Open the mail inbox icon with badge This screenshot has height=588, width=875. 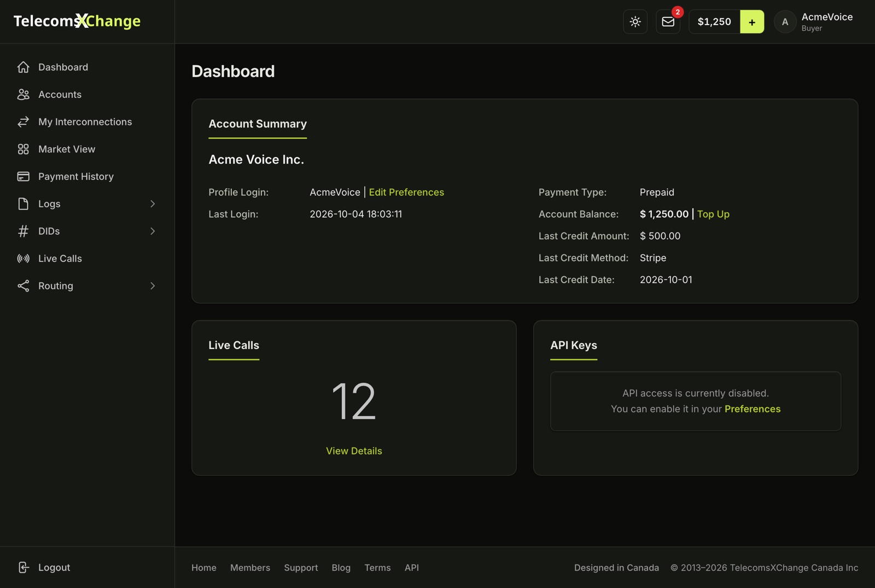pyautogui.click(x=668, y=21)
